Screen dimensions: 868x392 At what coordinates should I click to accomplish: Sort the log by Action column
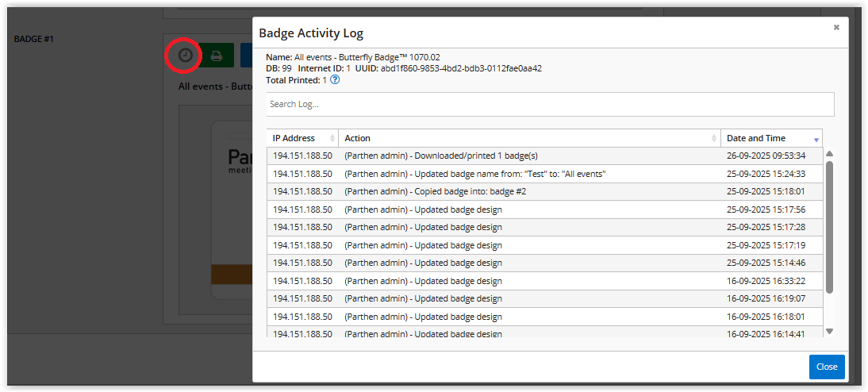click(x=529, y=138)
